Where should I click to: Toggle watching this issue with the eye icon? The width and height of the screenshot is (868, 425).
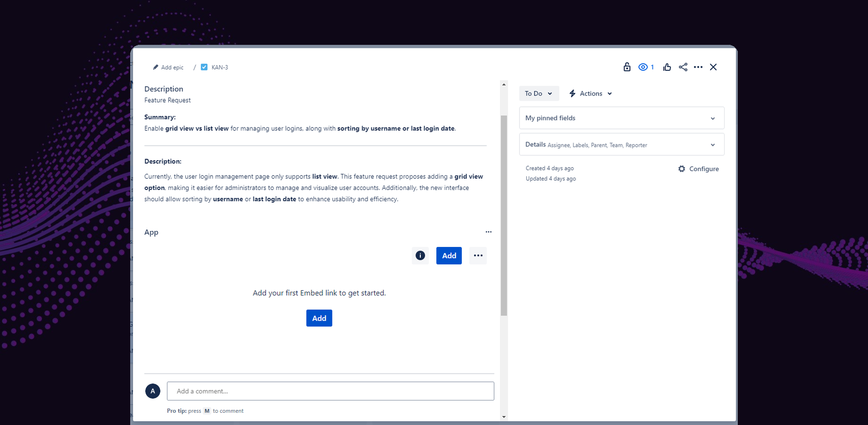(643, 67)
